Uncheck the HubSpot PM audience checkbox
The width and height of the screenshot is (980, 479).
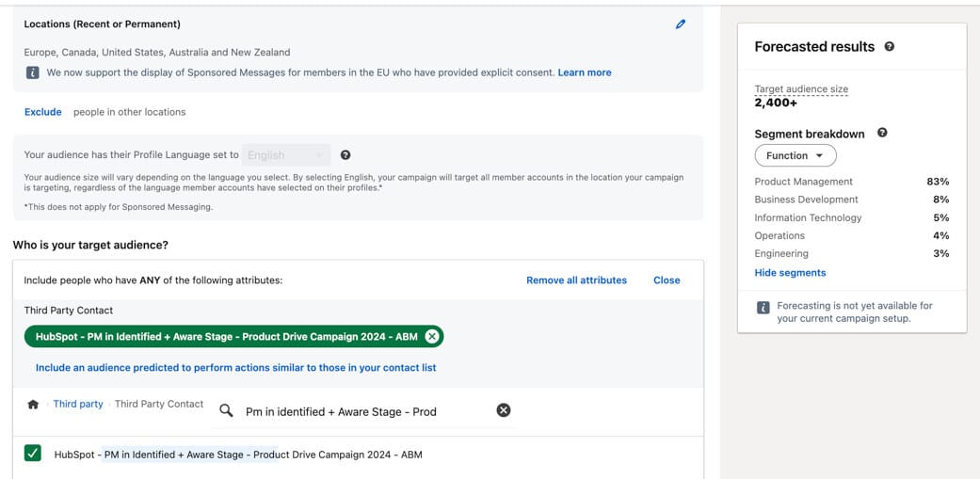point(33,454)
